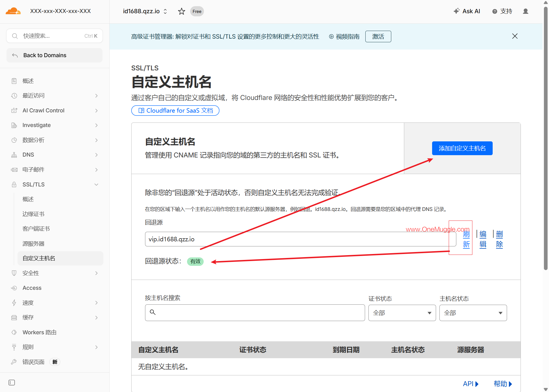Image resolution: width=549 pixels, height=392 pixels.
Task: Click the 缓存 storage icon
Action: point(14,318)
